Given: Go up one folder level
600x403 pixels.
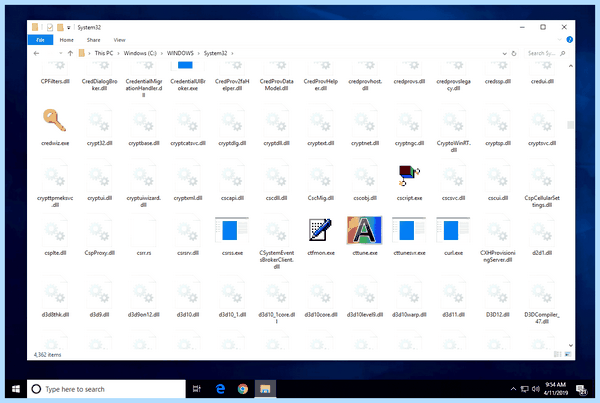Looking at the screenshot, I should 70,53.
